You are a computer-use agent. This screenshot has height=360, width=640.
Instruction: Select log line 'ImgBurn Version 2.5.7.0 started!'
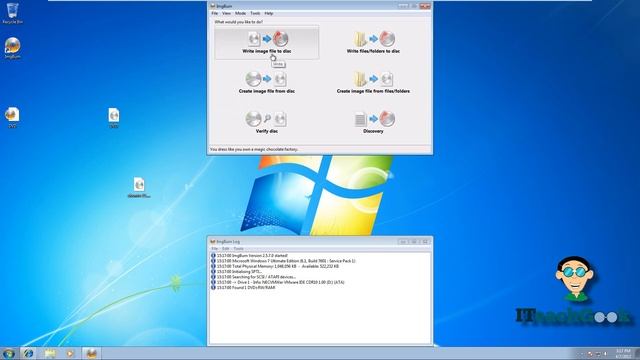(252, 256)
